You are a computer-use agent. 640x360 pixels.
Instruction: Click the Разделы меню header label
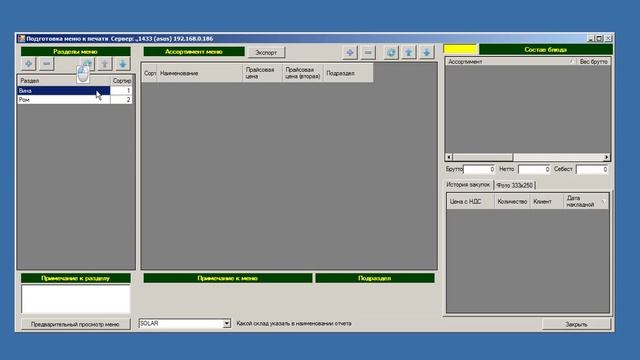tap(76, 51)
